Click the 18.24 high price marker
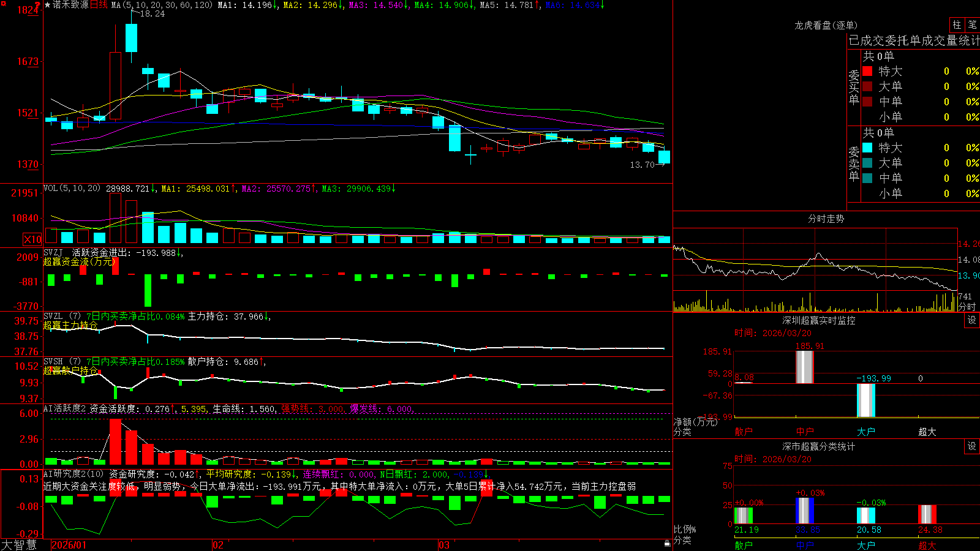980x551 pixels. [153, 13]
